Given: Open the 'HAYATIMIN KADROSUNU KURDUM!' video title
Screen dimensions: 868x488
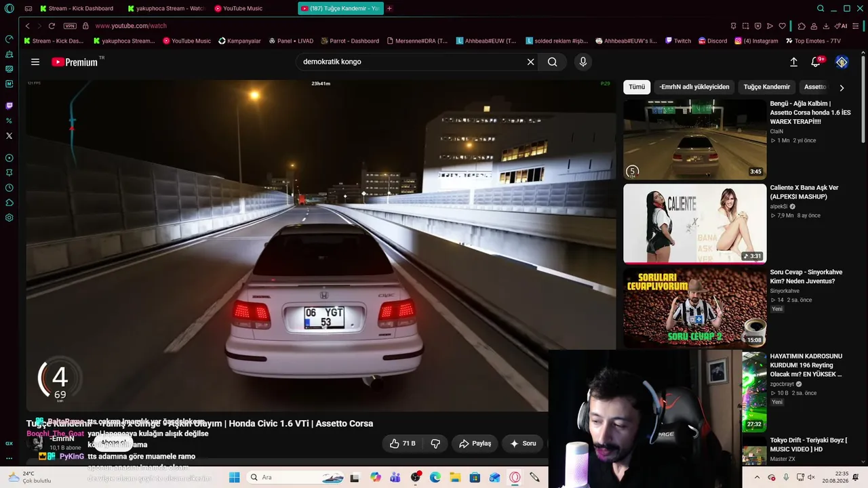Looking at the screenshot, I should point(807,365).
